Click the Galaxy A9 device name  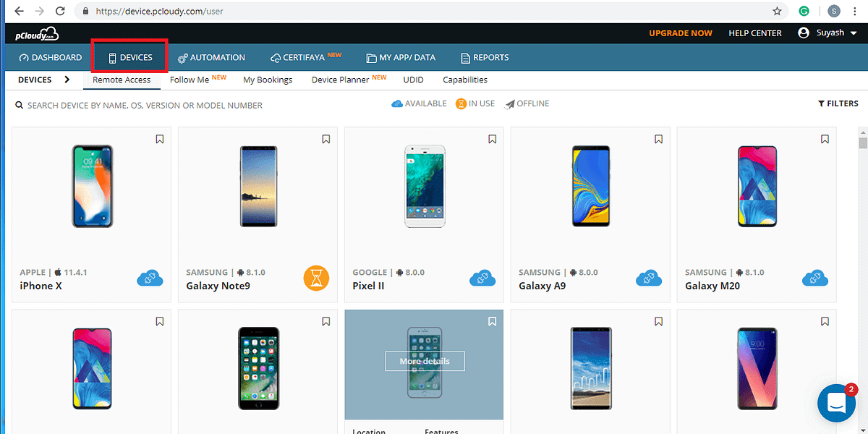(x=542, y=286)
